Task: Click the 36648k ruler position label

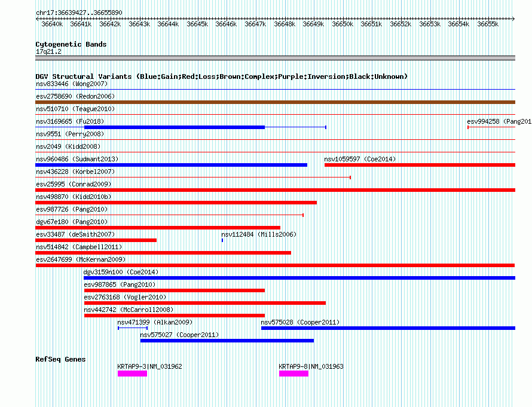Action: [285, 24]
